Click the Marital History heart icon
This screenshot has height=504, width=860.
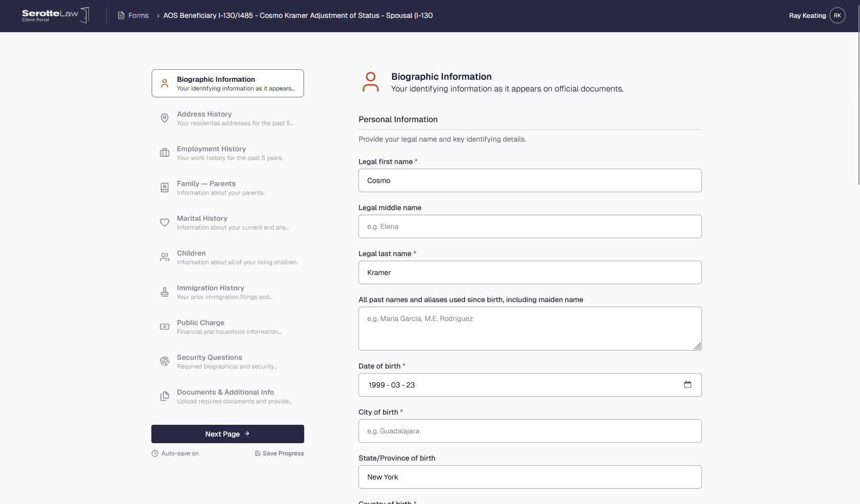coord(165,222)
